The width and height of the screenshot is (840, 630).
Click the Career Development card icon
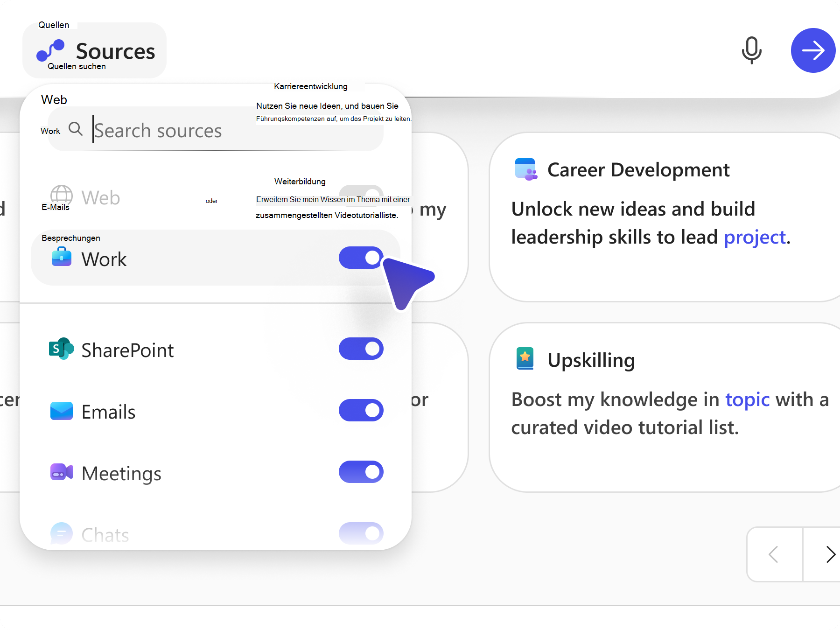pyautogui.click(x=526, y=169)
